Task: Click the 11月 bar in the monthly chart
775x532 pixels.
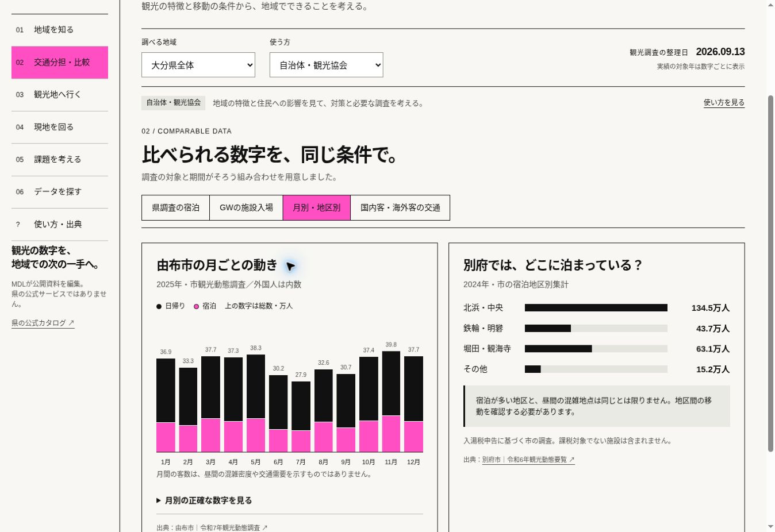Action: point(391,402)
